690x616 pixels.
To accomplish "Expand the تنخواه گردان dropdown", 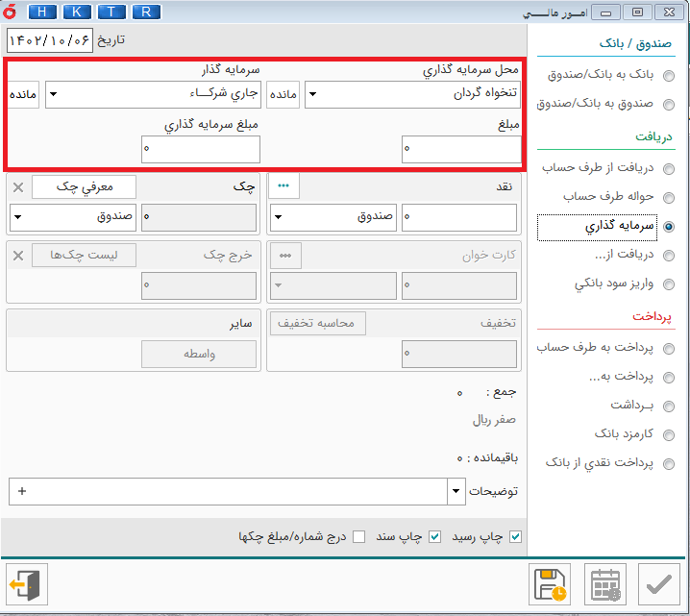I will pyautogui.click(x=313, y=94).
